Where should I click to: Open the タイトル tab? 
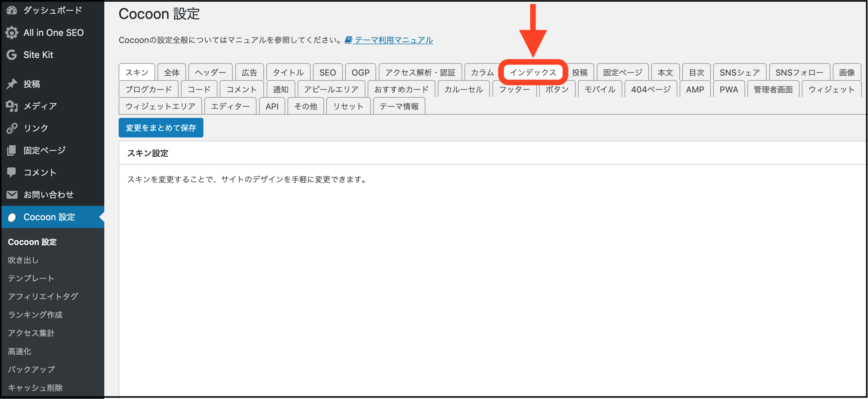pos(288,72)
